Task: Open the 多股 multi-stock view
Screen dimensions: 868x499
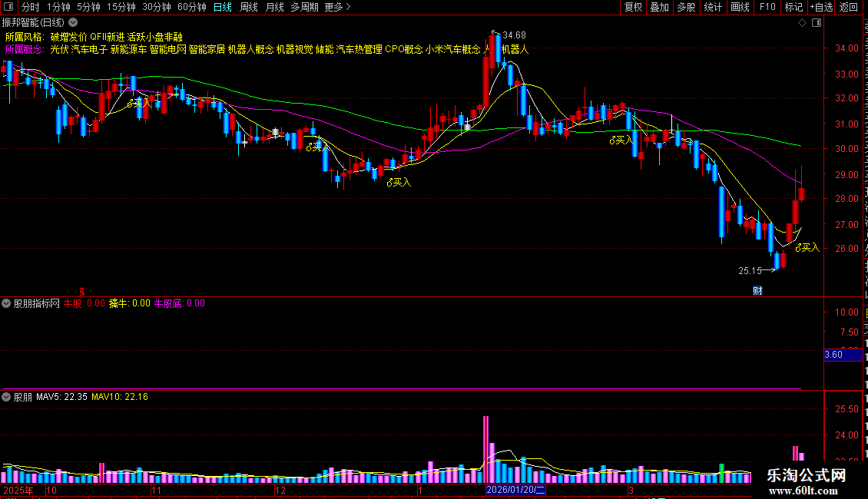Action: (686, 7)
